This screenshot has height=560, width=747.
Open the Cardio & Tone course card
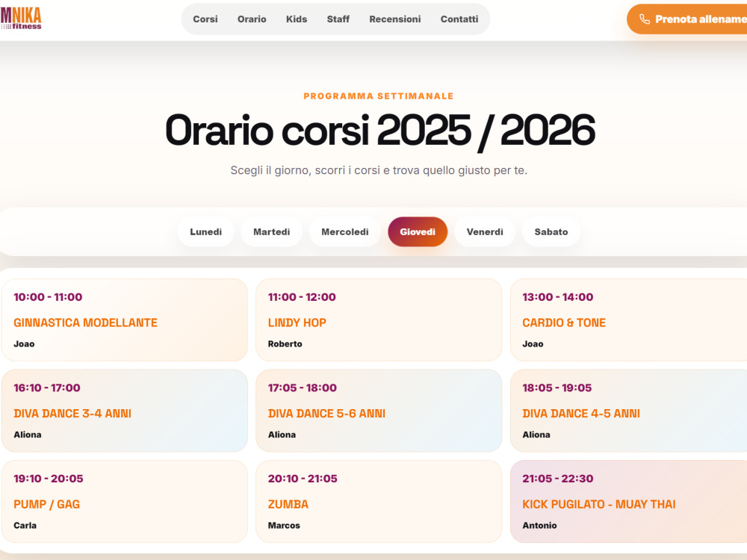[x=629, y=320]
